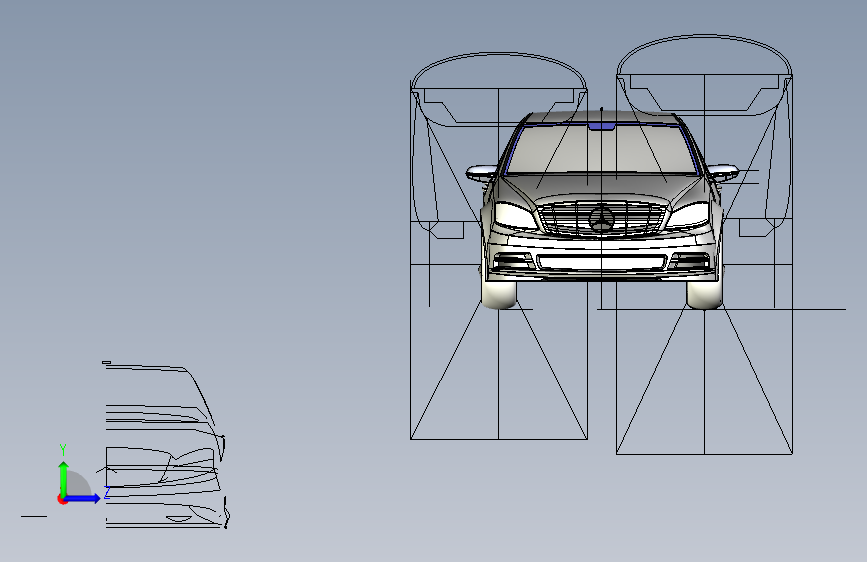
Task: Select the lower center bumper air intake
Action: coord(601,262)
